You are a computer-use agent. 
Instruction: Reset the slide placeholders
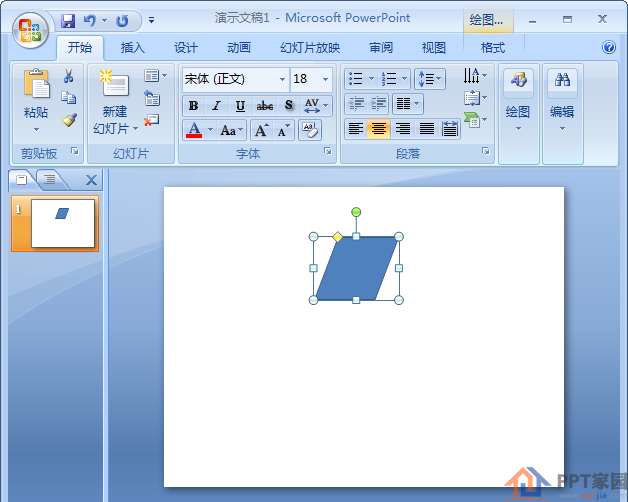(x=152, y=98)
